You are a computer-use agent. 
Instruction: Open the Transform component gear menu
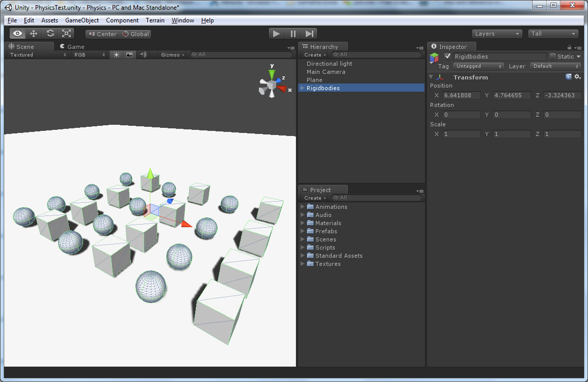tap(577, 77)
